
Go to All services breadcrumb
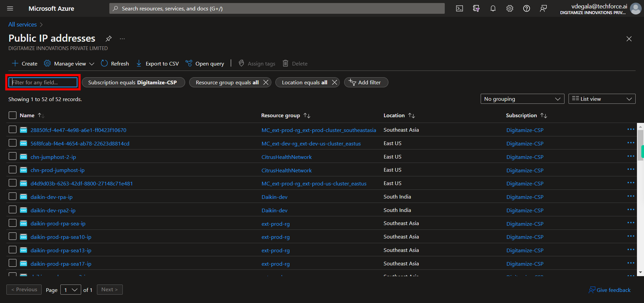coord(22,25)
